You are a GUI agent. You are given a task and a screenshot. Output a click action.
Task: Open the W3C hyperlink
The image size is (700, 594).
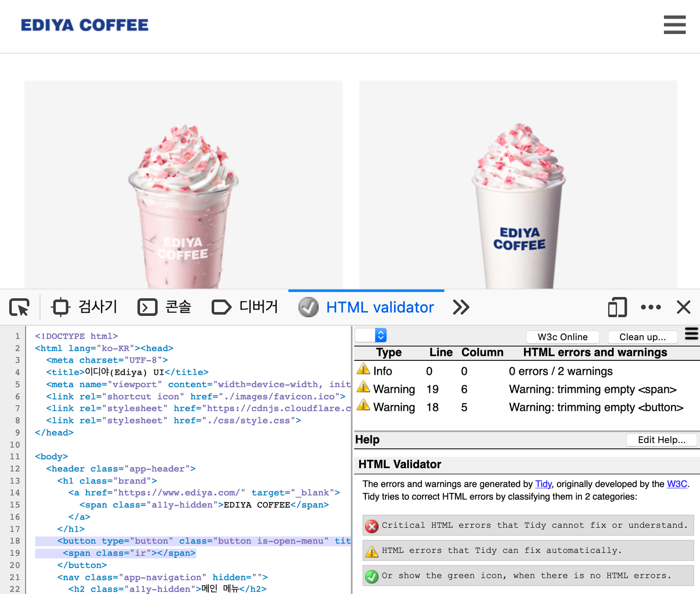[677, 484]
